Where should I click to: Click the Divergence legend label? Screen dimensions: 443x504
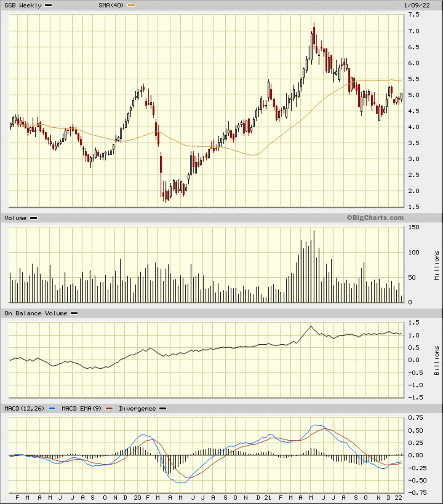[x=137, y=408]
